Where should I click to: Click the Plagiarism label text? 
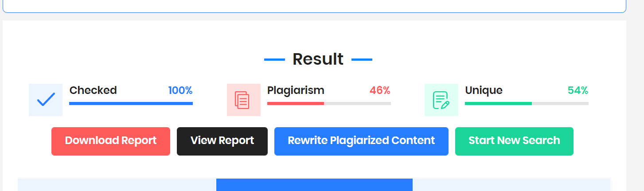click(296, 90)
